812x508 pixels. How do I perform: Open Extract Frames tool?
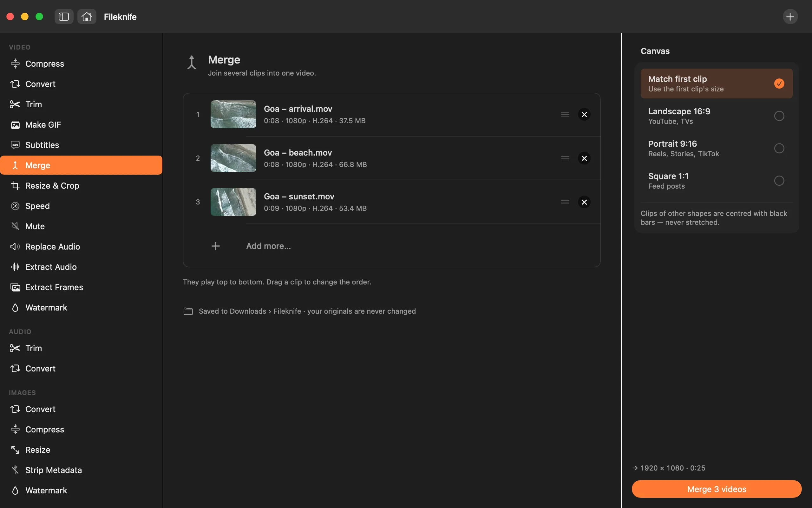[x=81, y=287]
